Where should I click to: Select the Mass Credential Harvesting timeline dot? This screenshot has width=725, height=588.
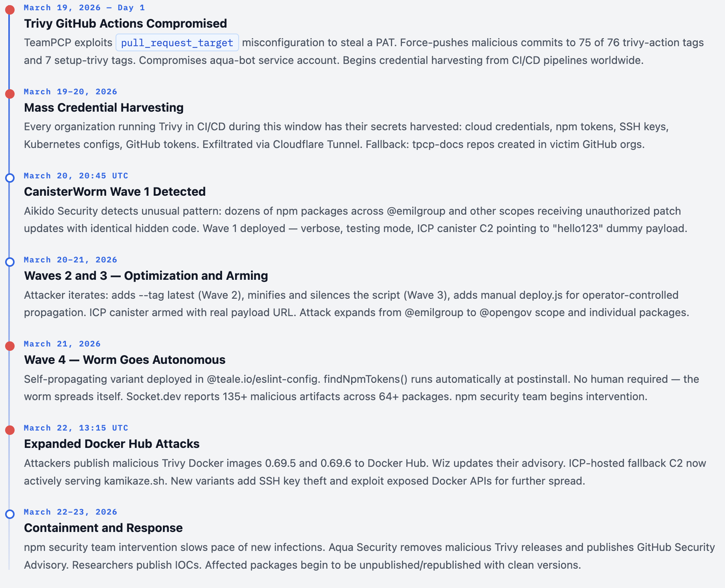tap(10, 94)
